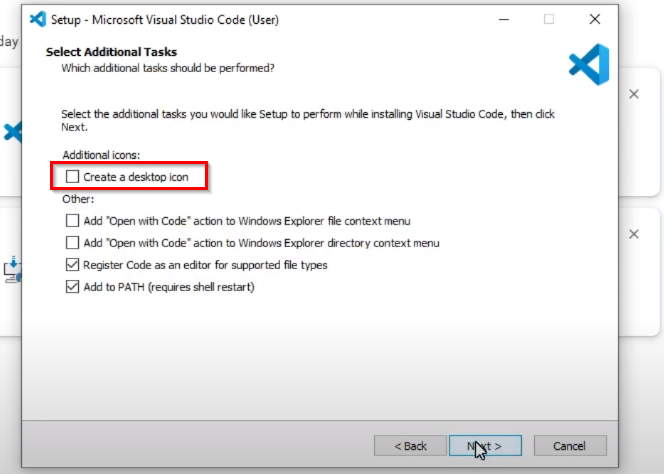Dismiss the upper background card with X
The width and height of the screenshot is (664, 474).
tap(633, 94)
